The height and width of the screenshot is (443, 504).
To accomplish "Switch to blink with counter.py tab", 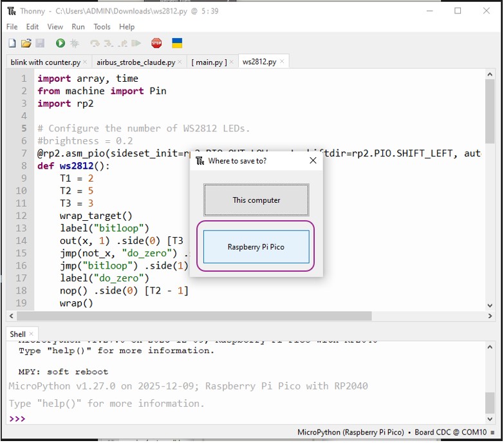I will (x=45, y=62).
